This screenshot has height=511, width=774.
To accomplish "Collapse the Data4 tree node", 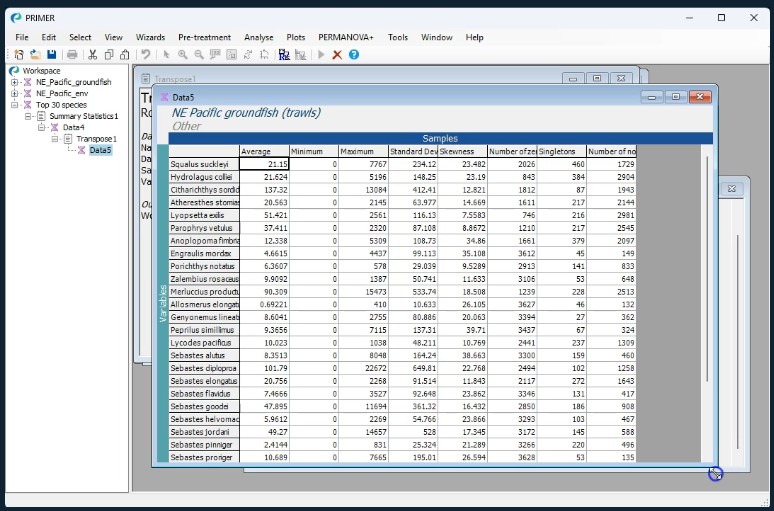I will (41, 127).
